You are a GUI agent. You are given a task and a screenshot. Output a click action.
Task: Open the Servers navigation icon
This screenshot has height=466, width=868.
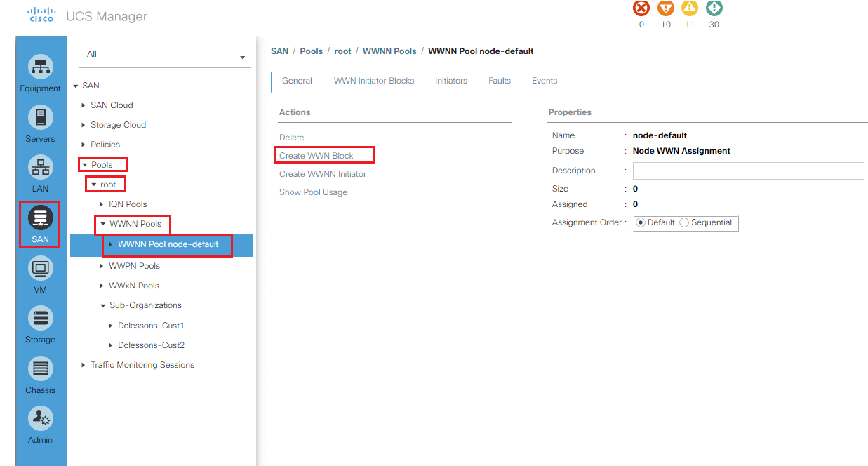point(40,118)
